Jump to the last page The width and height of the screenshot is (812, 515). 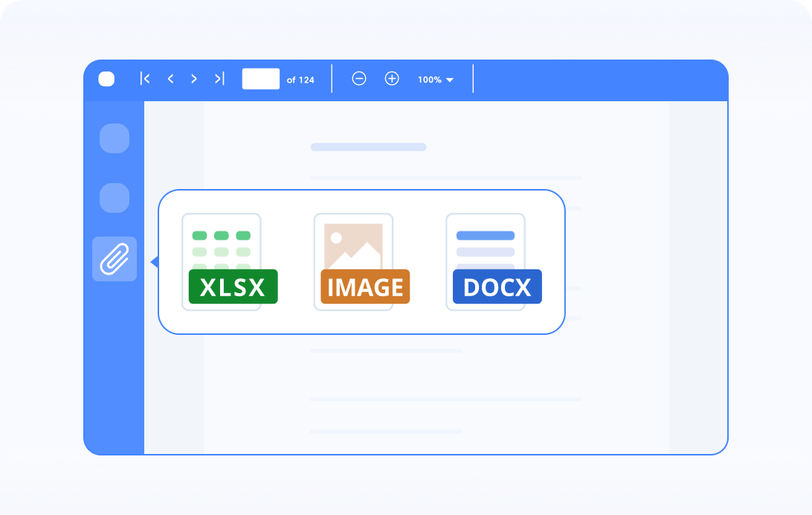(x=219, y=78)
